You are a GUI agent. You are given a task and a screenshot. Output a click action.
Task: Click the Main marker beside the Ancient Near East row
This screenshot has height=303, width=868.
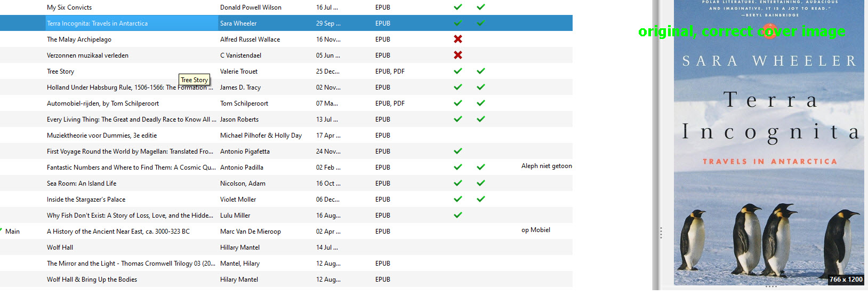[x=12, y=232]
